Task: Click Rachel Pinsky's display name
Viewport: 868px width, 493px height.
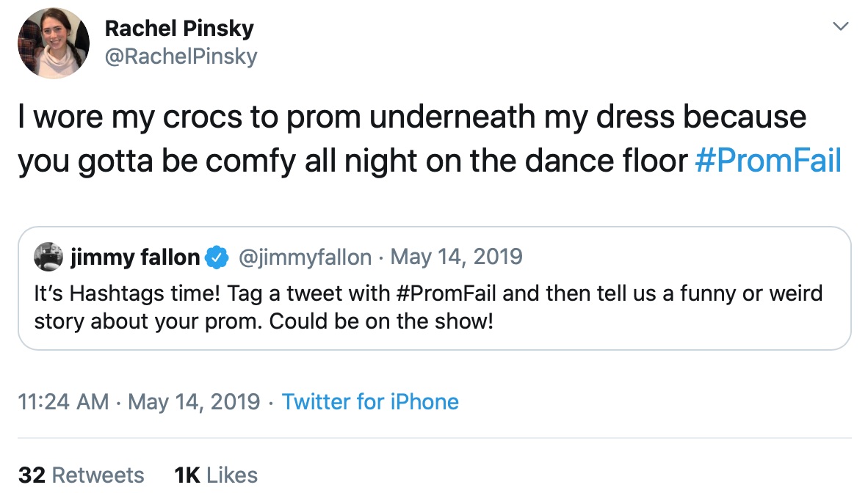Action: coord(178,28)
